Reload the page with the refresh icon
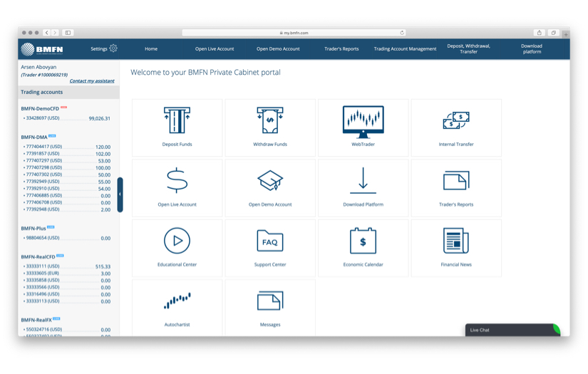 click(402, 33)
